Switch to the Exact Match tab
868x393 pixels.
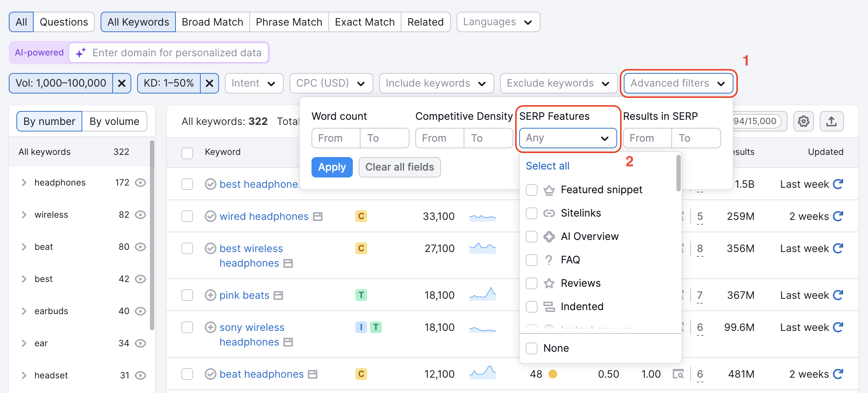364,22
